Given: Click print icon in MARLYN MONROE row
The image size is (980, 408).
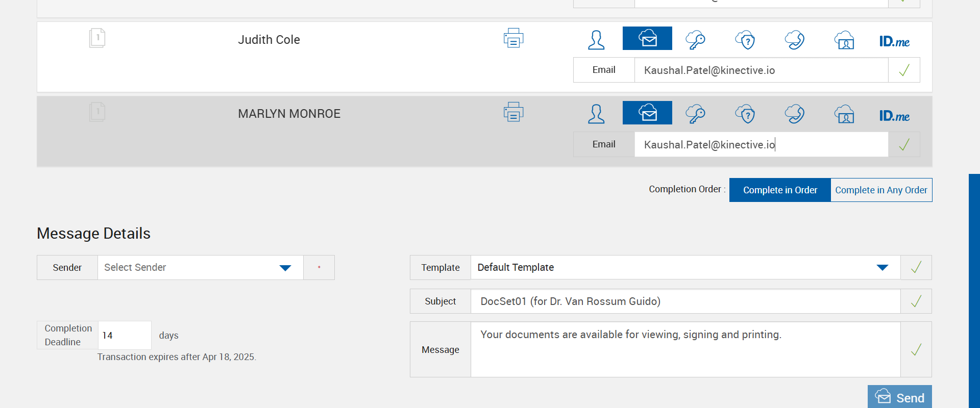Looking at the screenshot, I should click(x=513, y=112).
